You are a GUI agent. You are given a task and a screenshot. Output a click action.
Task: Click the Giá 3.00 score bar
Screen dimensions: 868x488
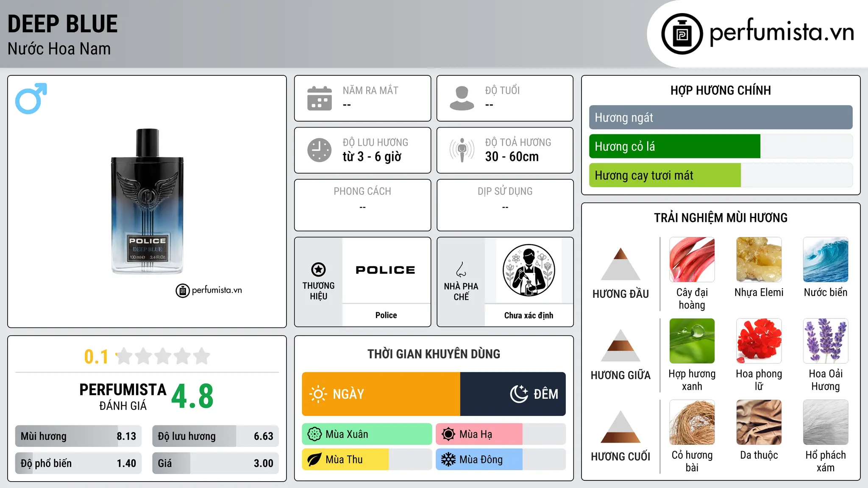(x=215, y=463)
